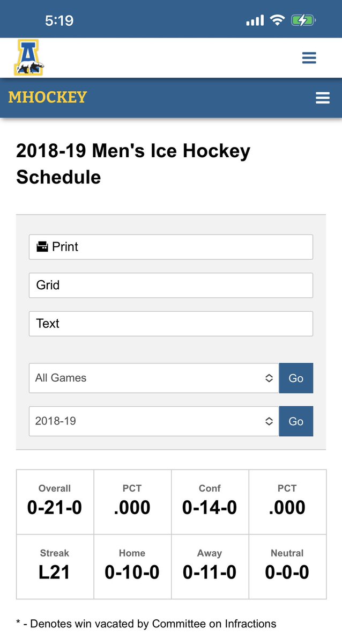Switch to the Text schedule view
This screenshot has height=644, width=342.
(x=171, y=324)
